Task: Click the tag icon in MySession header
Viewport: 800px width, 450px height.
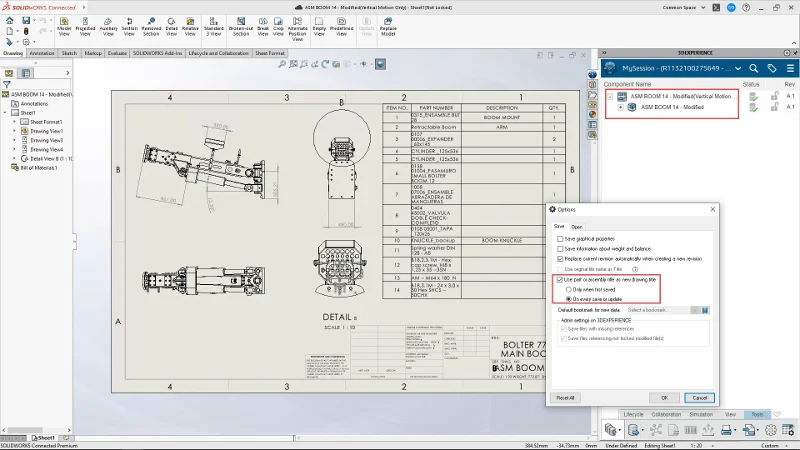Action: click(x=771, y=68)
